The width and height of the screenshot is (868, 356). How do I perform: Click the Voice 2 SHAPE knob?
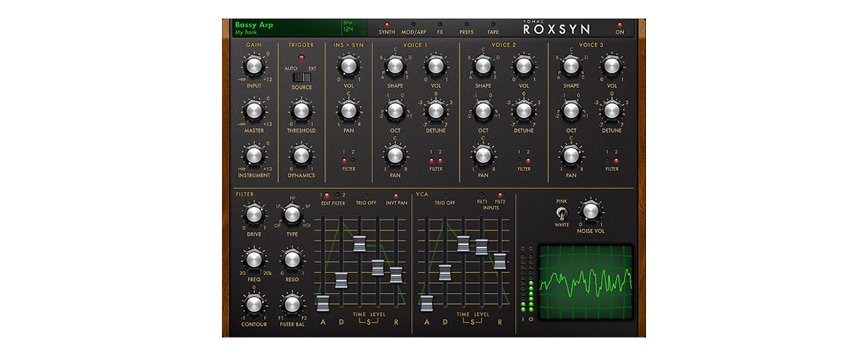(483, 67)
